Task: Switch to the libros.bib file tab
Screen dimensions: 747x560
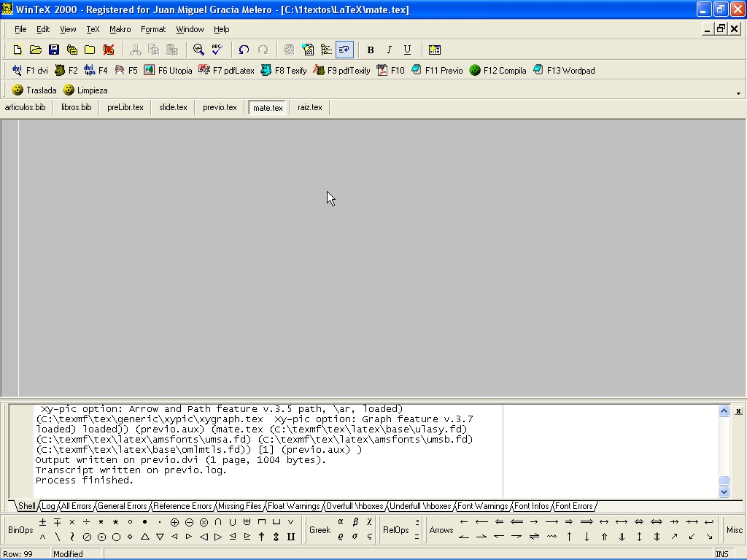Action: pos(76,107)
